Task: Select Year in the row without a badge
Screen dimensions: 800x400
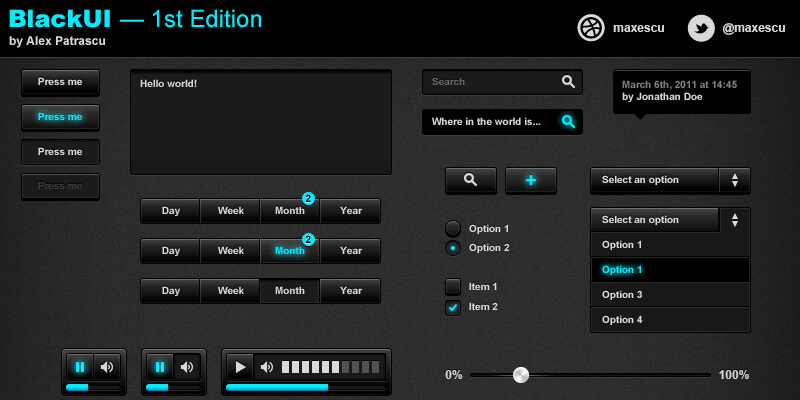Action: point(351,291)
